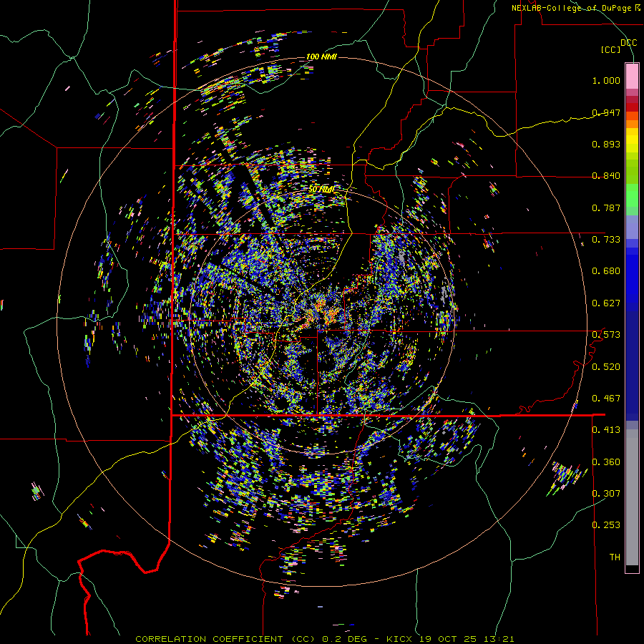This screenshot has height=644, width=644.
Task: Click the 0.253 legend value
Action: click(606, 525)
